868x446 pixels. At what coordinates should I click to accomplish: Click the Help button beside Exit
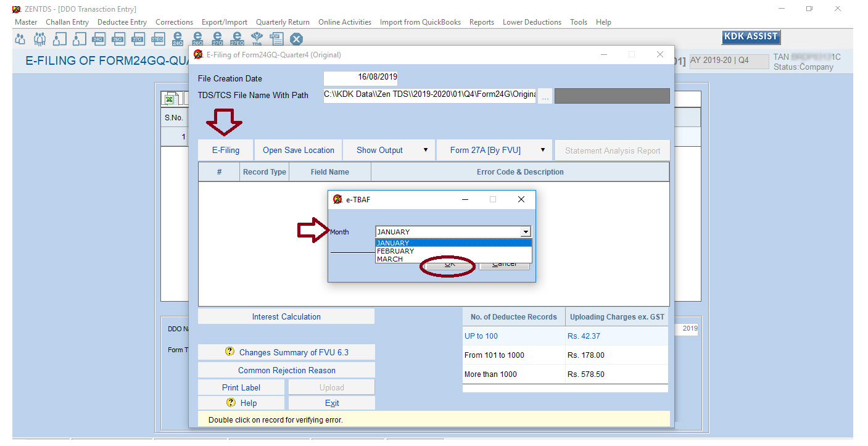[x=241, y=403]
